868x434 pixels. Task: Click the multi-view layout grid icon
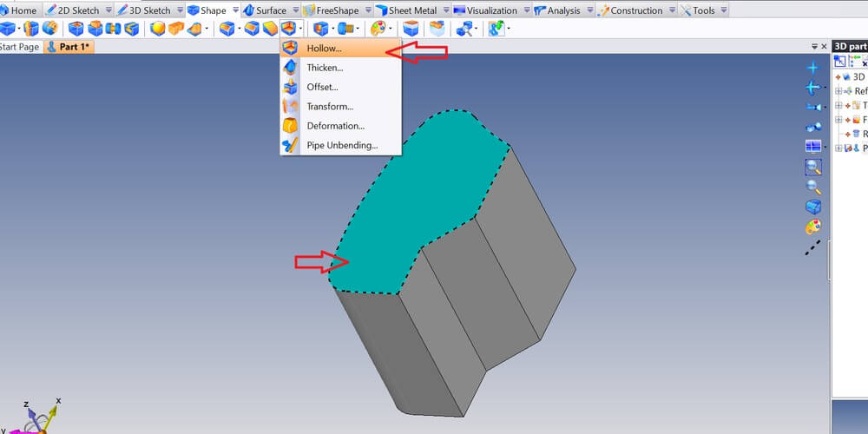point(813,146)
